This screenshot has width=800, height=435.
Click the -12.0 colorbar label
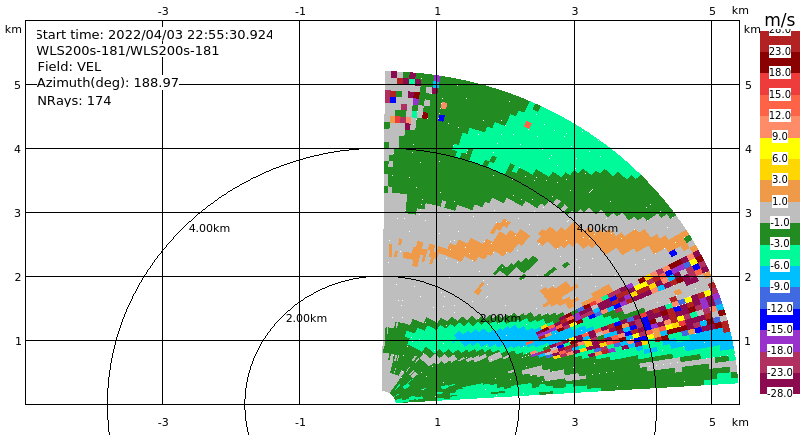780,308
